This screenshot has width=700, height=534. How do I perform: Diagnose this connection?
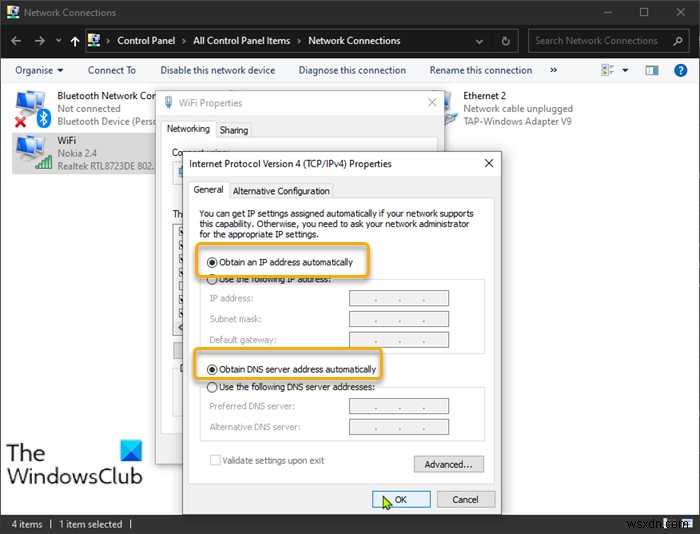point(352,71)
